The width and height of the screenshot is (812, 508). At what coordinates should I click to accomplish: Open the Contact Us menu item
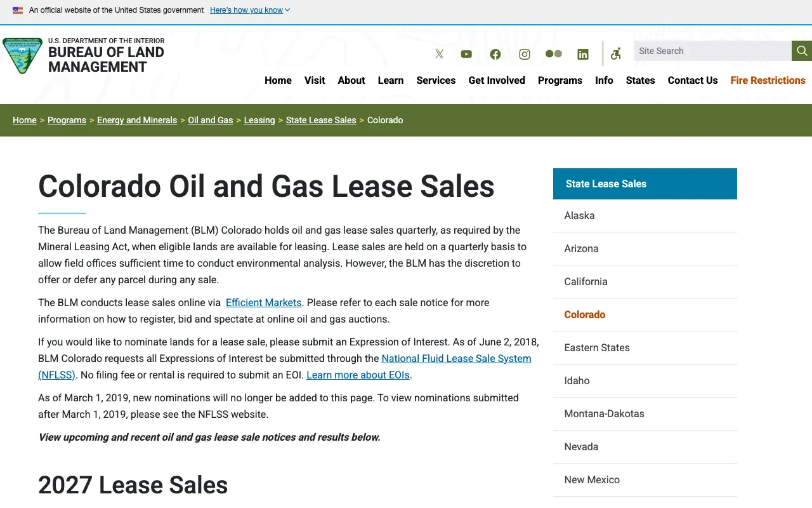693,80
